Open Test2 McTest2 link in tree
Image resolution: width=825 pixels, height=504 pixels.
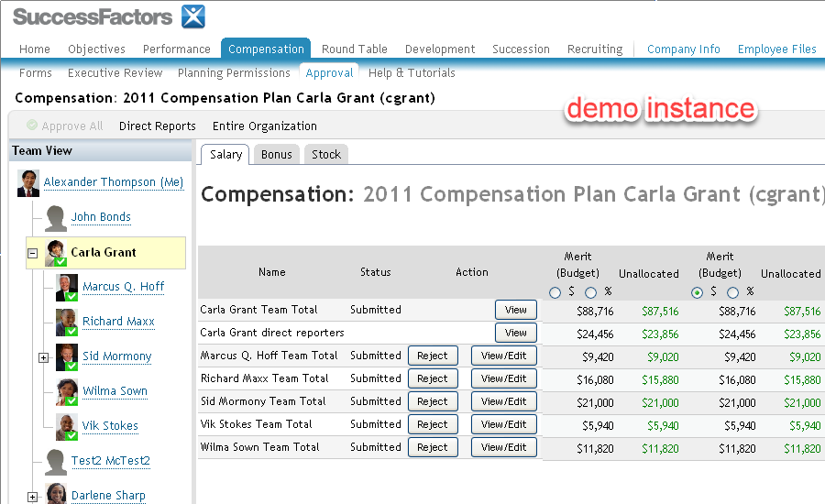pyautogui.click(x=111, y=461)
